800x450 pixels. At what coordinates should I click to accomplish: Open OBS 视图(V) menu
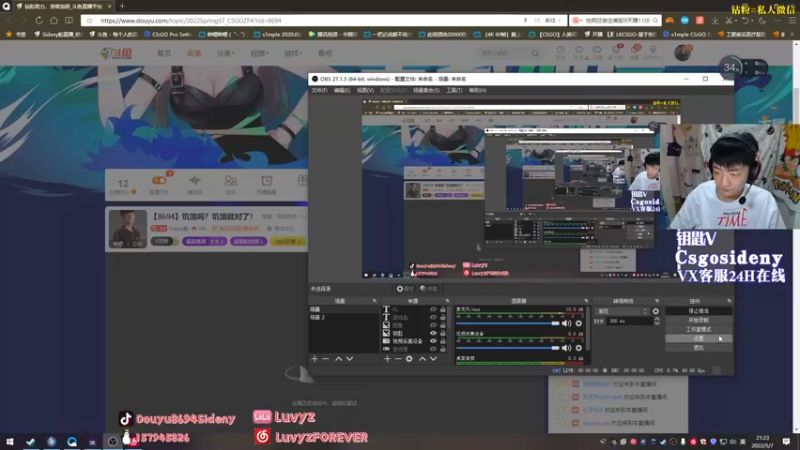[x=365, y=90]
